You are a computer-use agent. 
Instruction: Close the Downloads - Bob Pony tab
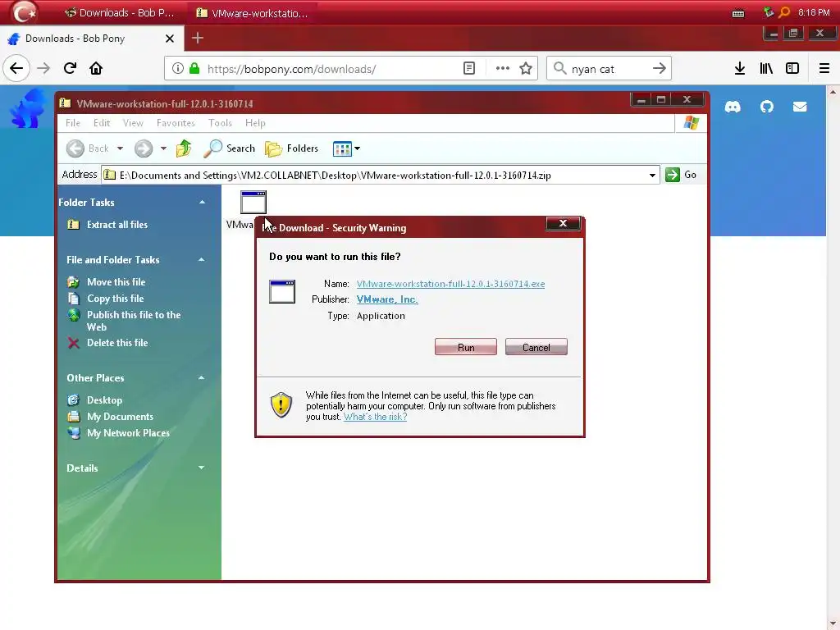point(170,39)
